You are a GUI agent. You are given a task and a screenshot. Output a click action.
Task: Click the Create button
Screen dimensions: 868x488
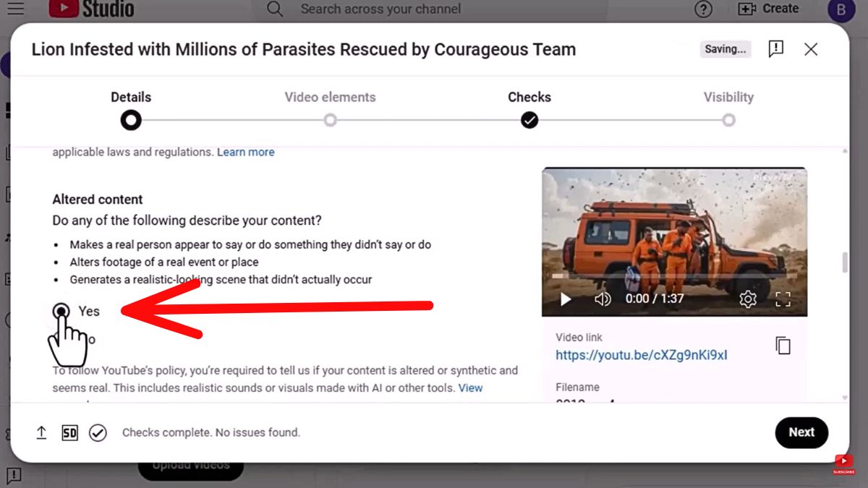768,9
